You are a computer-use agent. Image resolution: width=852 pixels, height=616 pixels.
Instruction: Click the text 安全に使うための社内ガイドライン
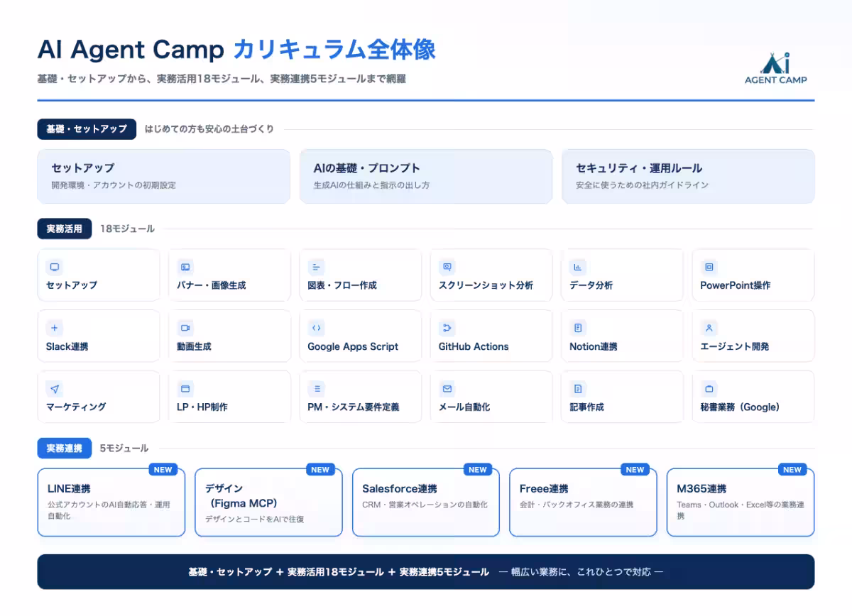coord(642,185)
